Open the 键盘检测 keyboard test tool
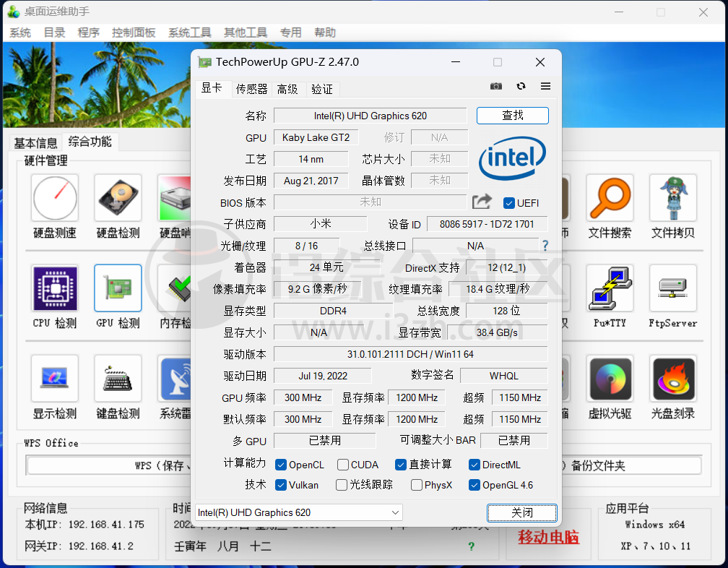Viewport: 728px width, 568px height. (118, 379)
